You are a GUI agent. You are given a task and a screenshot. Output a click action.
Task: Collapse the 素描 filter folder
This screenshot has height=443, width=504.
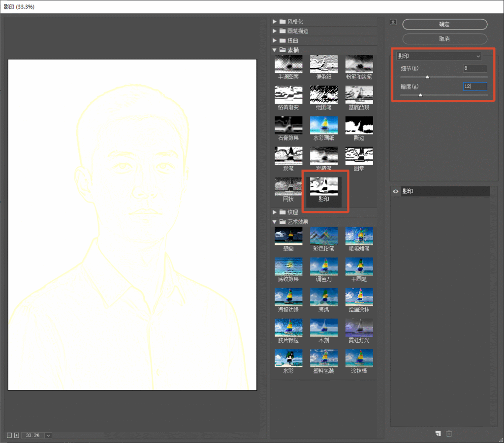coord(275,50)
